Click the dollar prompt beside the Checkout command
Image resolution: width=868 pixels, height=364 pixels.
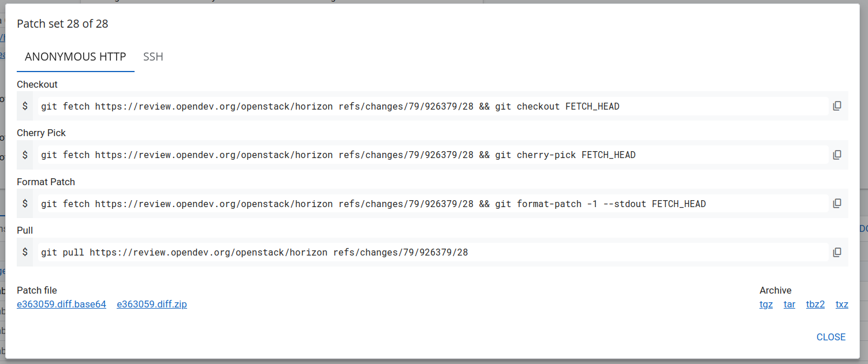pyautogui.click(x=26, y=106)
